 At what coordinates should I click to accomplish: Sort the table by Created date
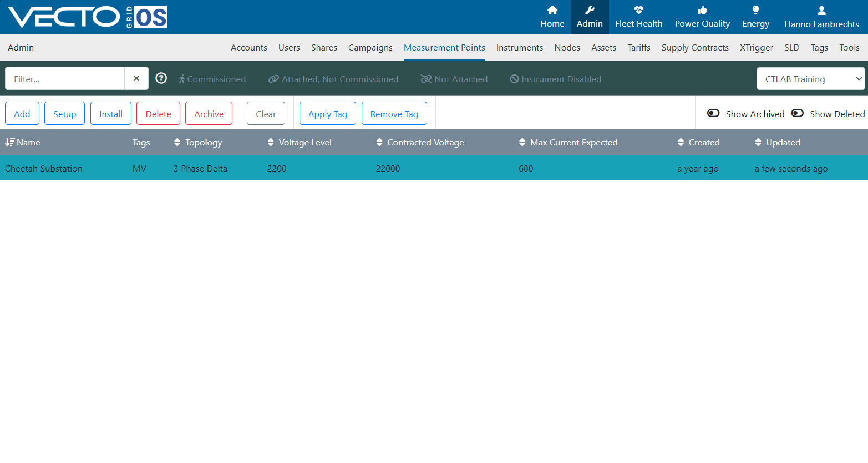click(x=698, y=143)
